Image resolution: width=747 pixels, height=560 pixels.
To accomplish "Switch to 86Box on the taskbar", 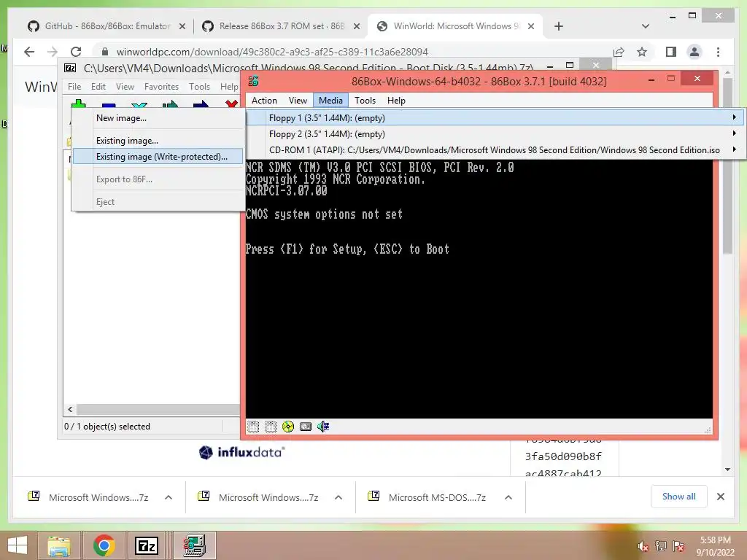I will tap(194, 545).
